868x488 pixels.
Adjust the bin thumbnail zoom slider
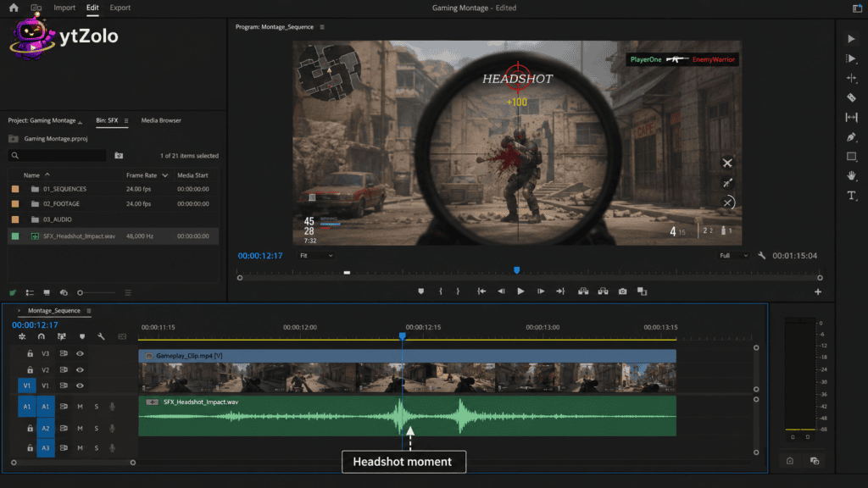pos(97,292)
